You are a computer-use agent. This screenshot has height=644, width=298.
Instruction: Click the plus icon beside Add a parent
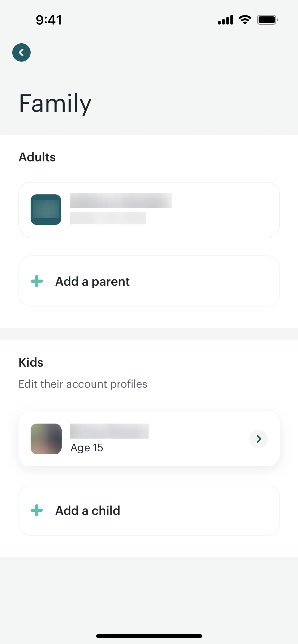(x=37, y=281)
